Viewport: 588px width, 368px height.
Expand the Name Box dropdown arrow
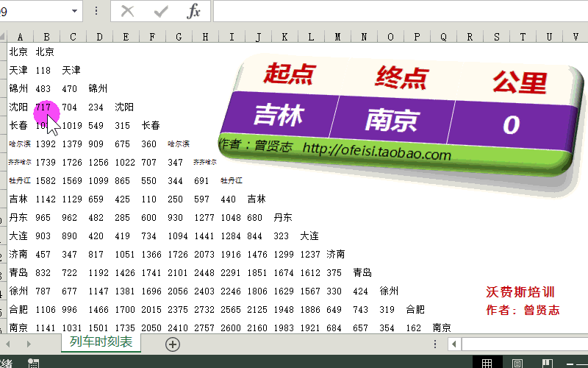pos(75,11)
